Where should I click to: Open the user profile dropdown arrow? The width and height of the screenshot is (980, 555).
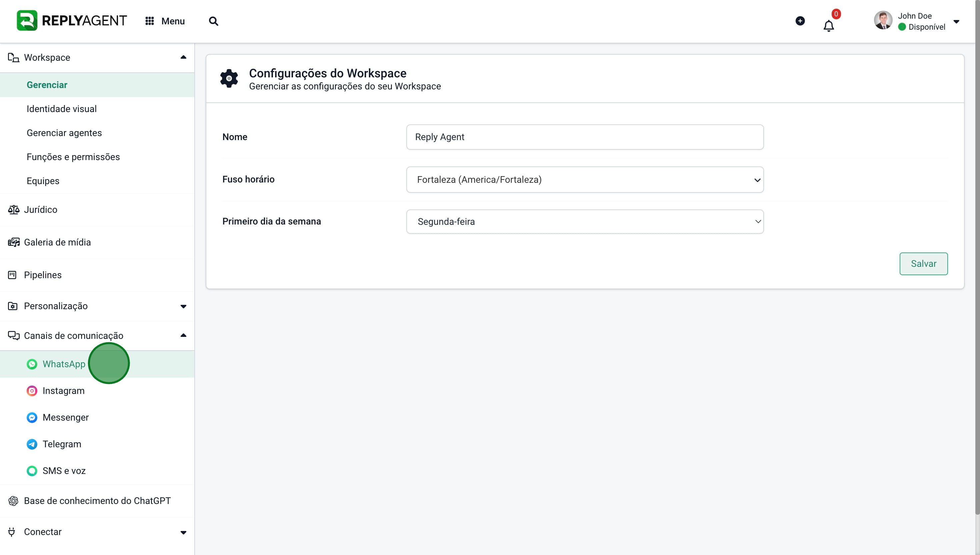pos(956,22)
